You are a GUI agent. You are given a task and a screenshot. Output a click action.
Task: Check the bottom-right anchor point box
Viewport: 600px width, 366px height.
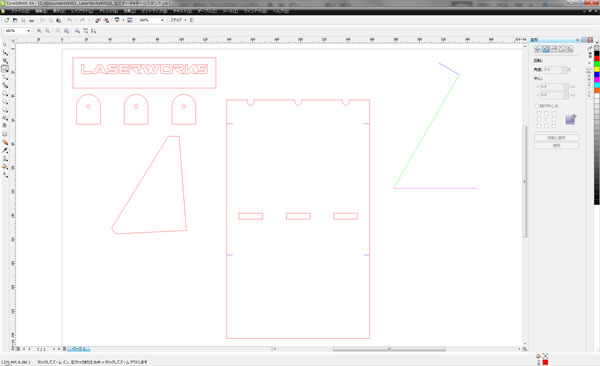(554, 126)
